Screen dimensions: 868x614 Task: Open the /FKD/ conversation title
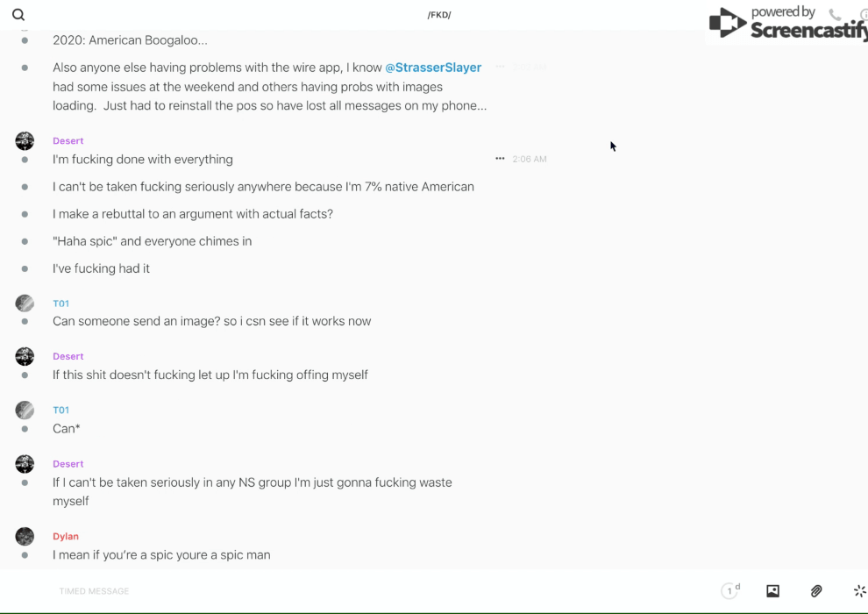438,15
